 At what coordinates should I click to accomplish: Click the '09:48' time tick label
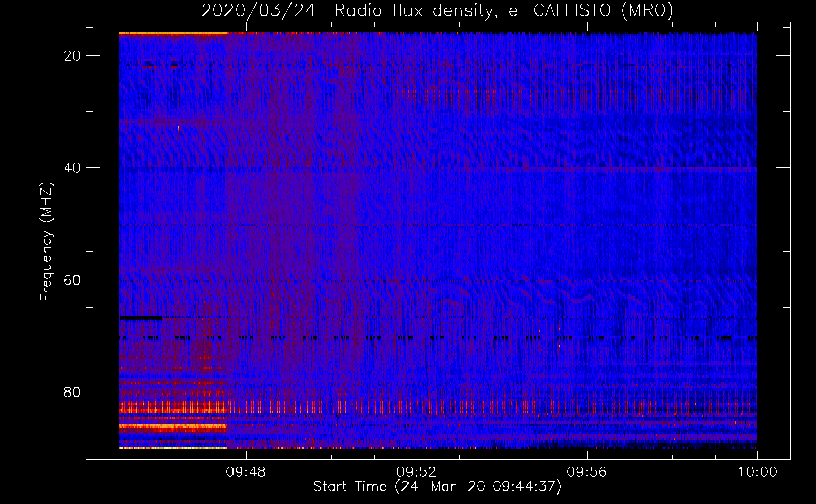click(x=246, y=472)
